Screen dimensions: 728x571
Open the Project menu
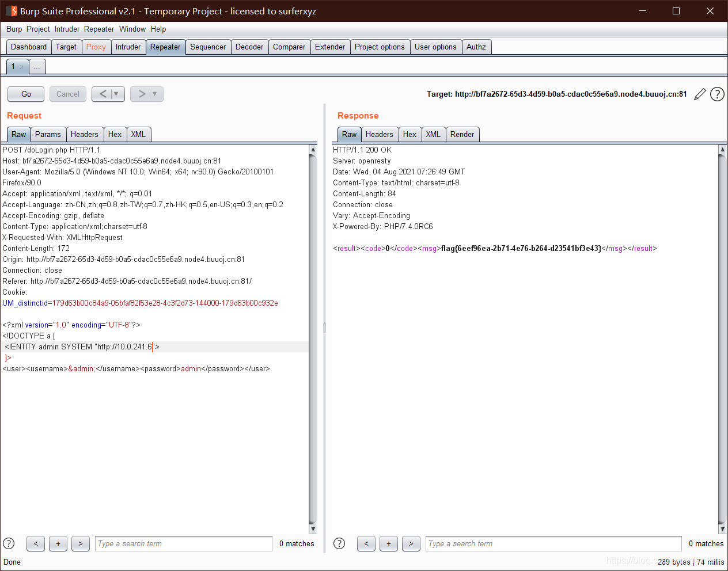click(38, 29)
